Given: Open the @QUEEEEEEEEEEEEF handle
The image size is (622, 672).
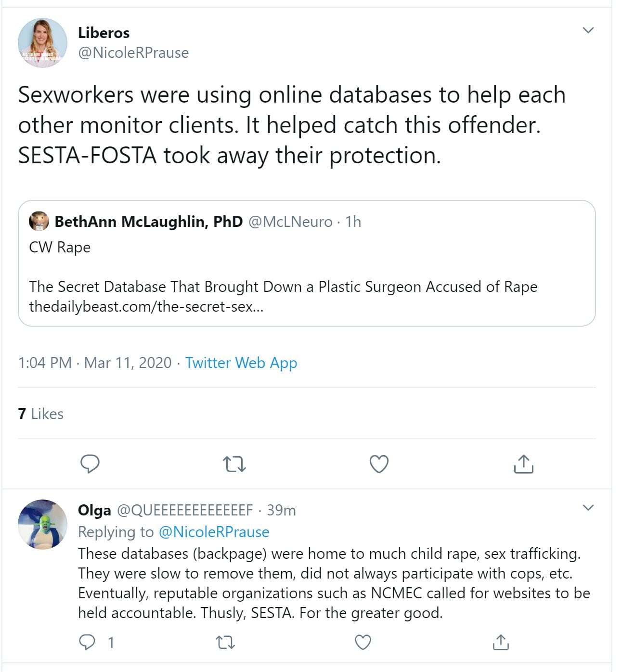Looking at the screenshot, I should [185, 510].
